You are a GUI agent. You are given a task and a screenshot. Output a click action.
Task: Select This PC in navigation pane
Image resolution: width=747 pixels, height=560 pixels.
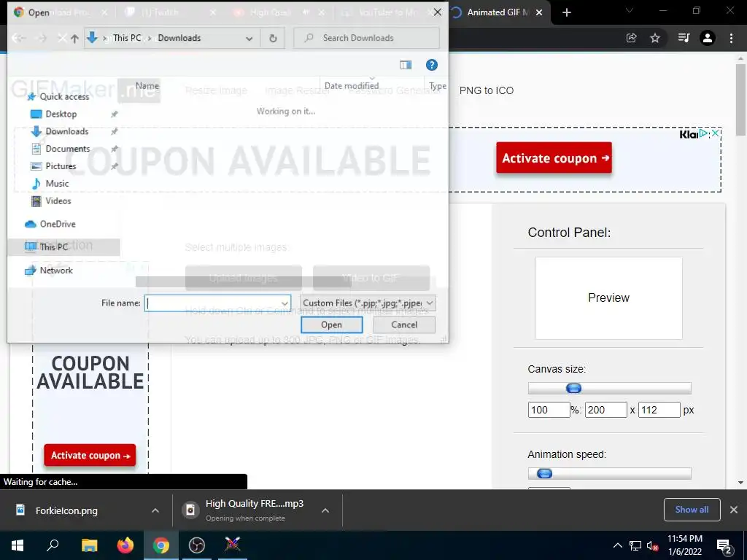click(x=64, y=247)
